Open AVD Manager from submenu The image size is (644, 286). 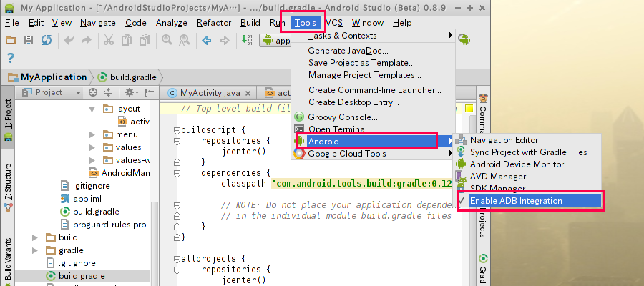click(527, 177)
